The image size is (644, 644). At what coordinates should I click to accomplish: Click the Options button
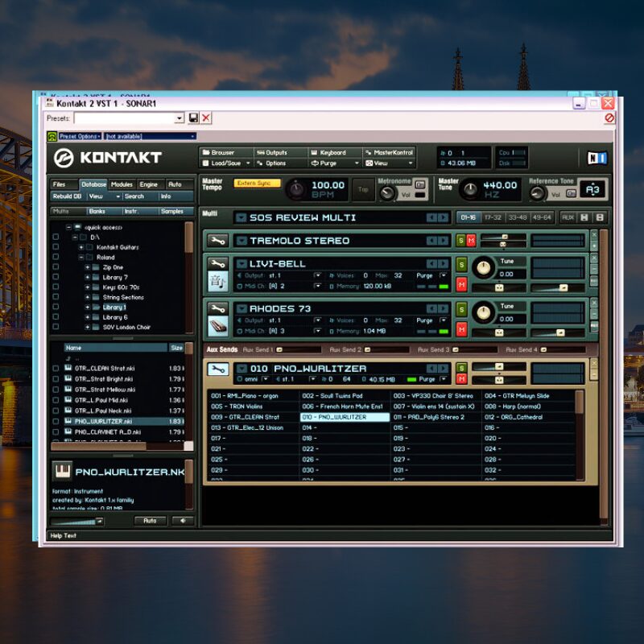coord(280,163)
